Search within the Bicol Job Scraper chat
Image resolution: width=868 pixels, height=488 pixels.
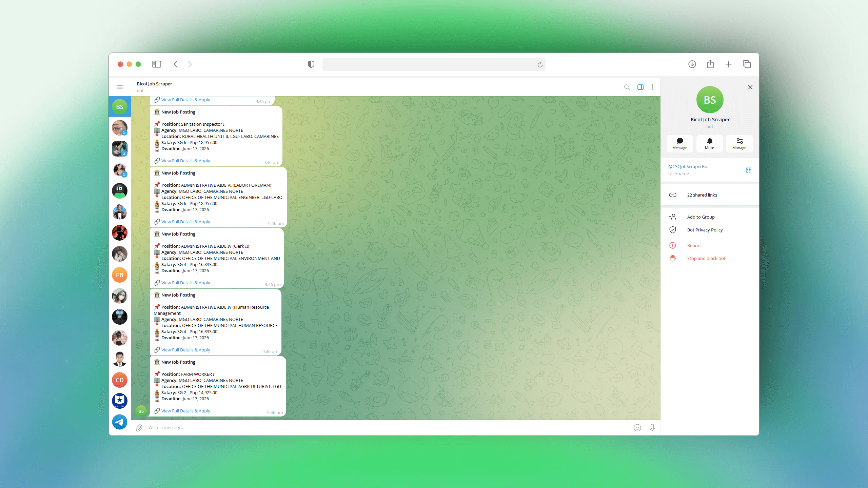click(627, 87)
